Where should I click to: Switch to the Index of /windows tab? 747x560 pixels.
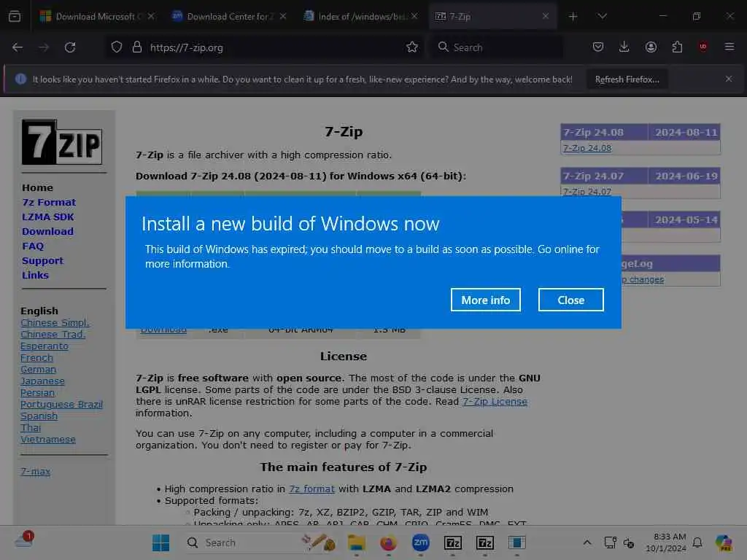pyautogui.click(x=360, y=16)
